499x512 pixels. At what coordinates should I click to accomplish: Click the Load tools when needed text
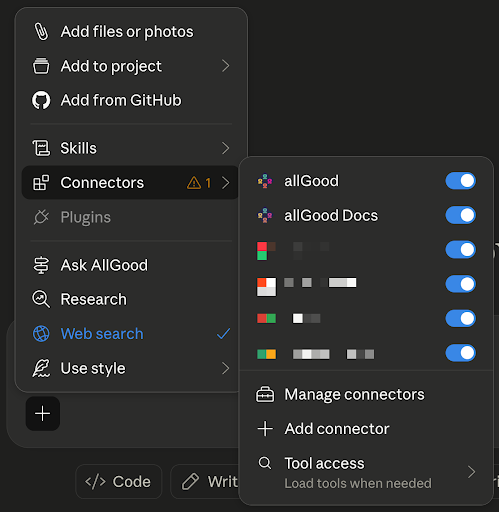click(x=358, y=483)
